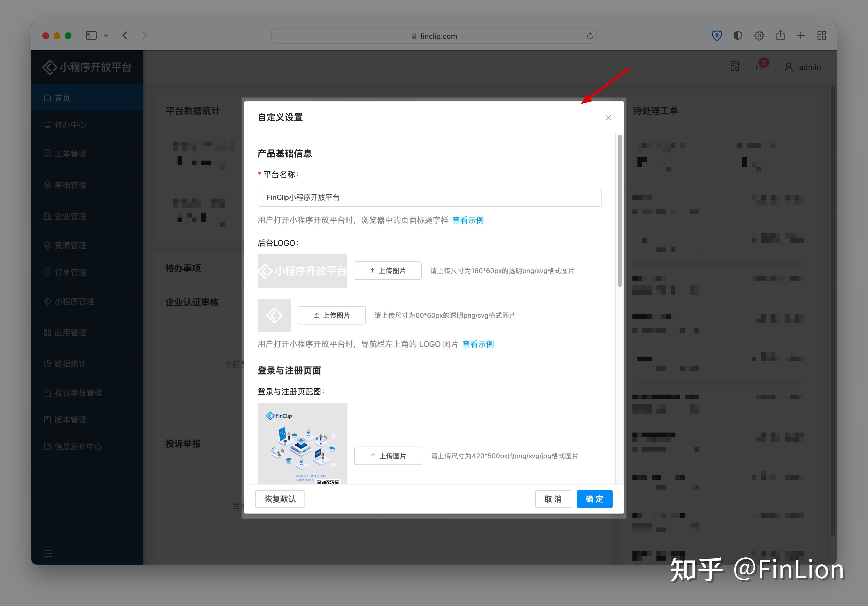Viewport: 868px width, 606px height.
Task: Click the login page illustration thumbnail
Action: [302, 443]
